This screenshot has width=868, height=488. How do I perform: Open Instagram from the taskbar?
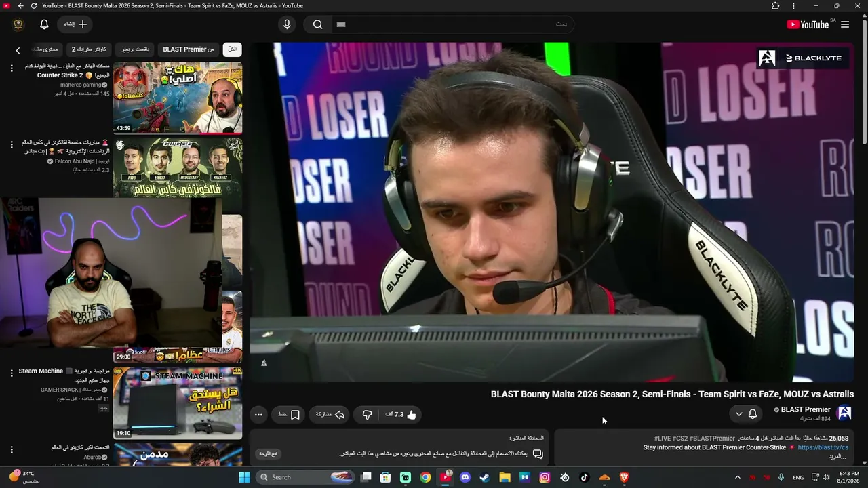545,477
